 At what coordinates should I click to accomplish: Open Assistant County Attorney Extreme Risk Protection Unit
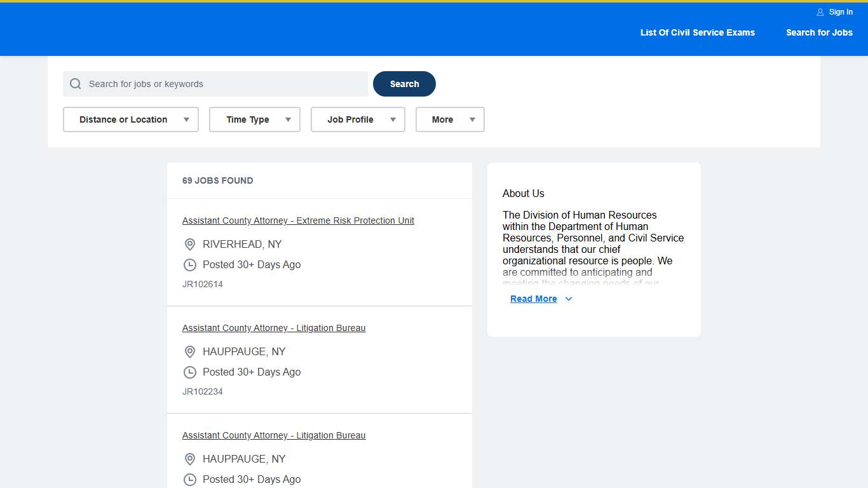click(298, 220)
